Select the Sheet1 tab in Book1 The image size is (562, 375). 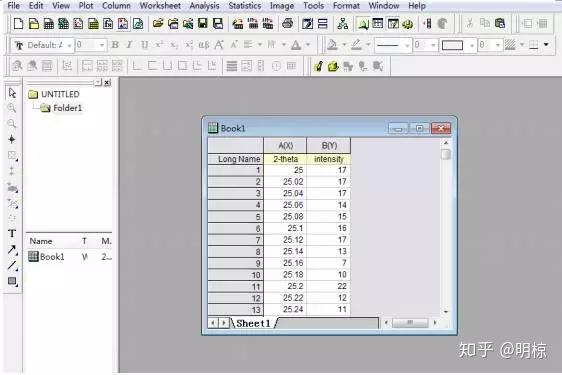253,323
